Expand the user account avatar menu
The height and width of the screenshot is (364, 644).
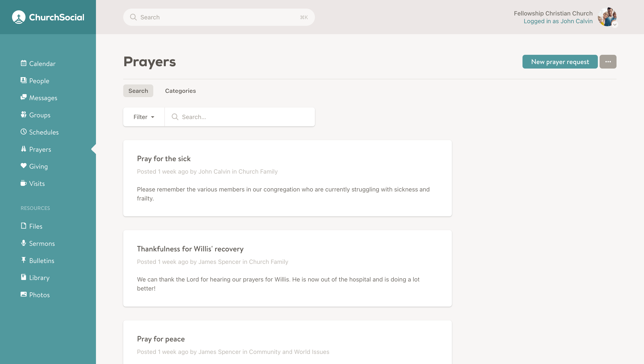point(607,17)
